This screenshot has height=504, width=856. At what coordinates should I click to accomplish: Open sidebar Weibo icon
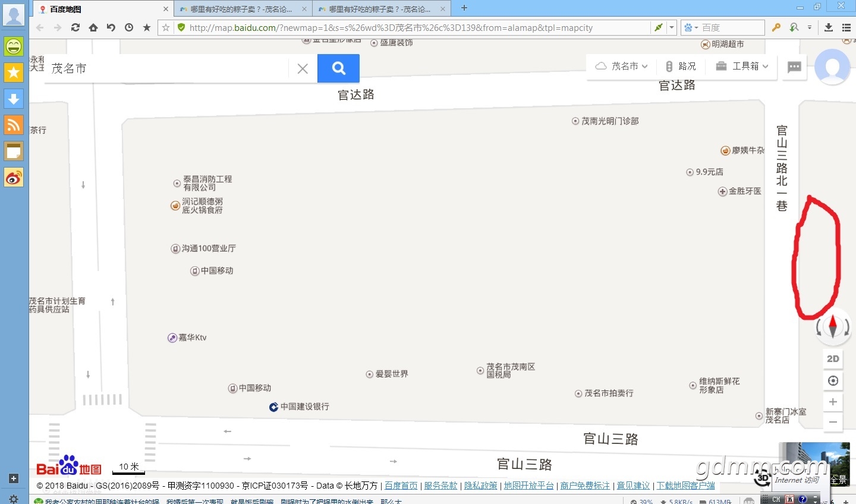[x=14, y=177]
